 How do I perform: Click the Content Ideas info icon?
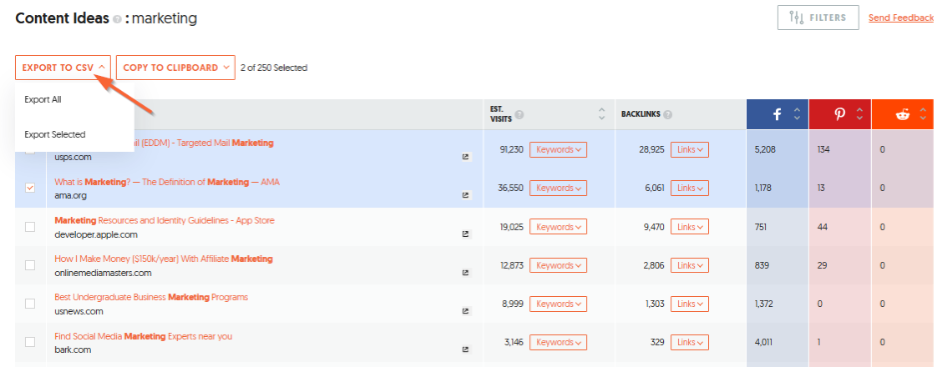(117, 20)
